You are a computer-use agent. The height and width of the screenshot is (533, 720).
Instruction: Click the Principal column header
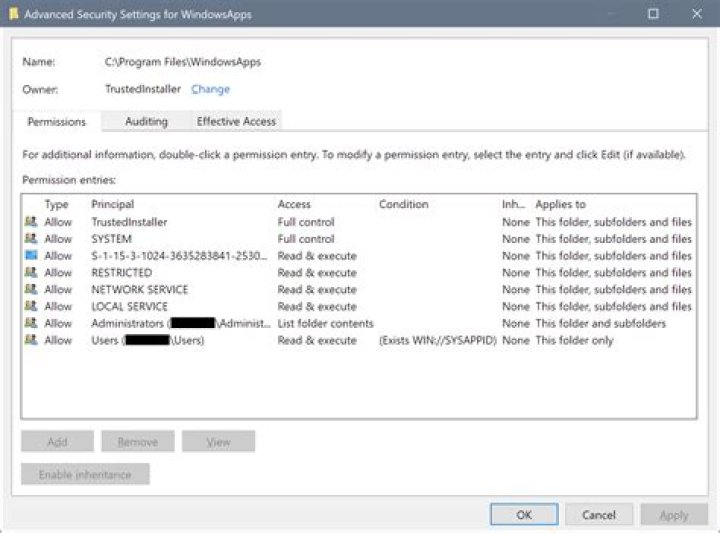(112, 204)
